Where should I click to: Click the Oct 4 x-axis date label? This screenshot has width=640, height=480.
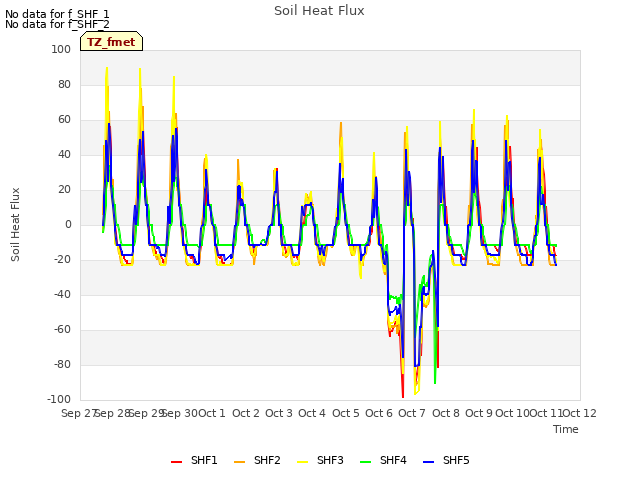pyautogui.click(x=312, y=413)
